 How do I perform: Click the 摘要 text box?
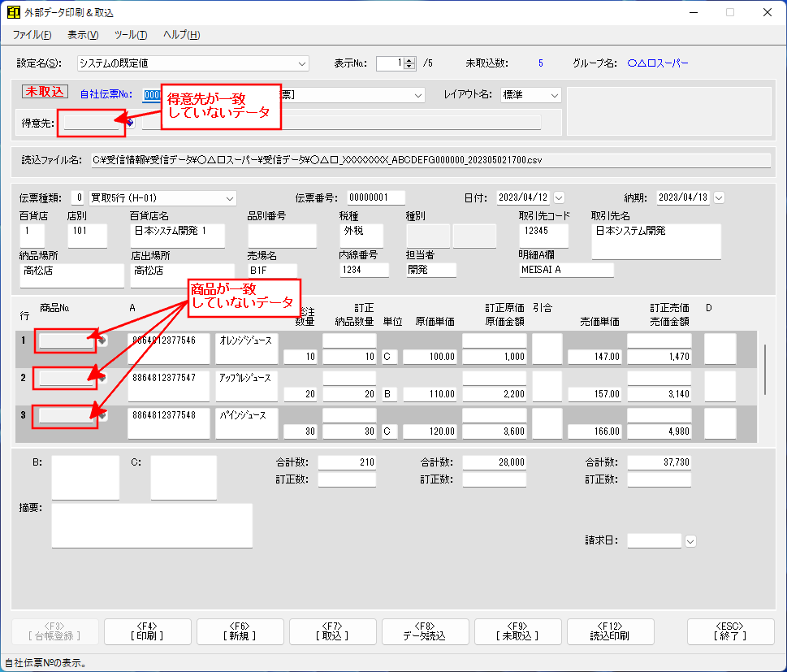tap(152, 526)
